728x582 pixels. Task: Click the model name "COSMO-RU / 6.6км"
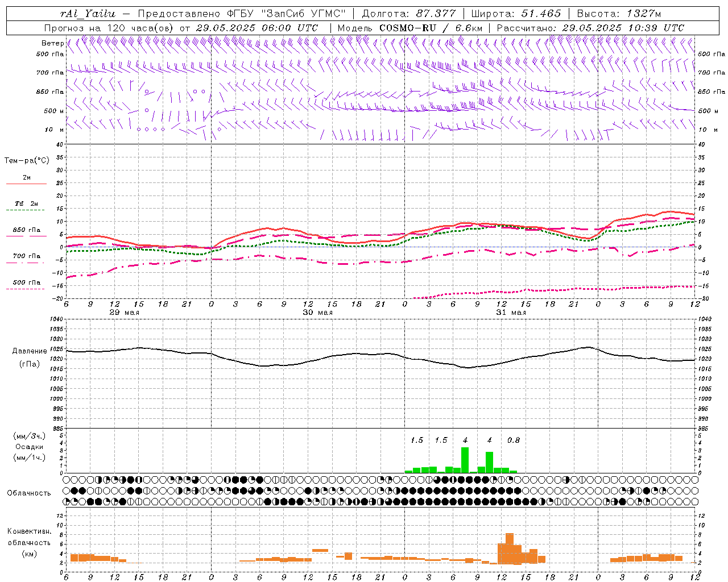[x=431, y=28]
